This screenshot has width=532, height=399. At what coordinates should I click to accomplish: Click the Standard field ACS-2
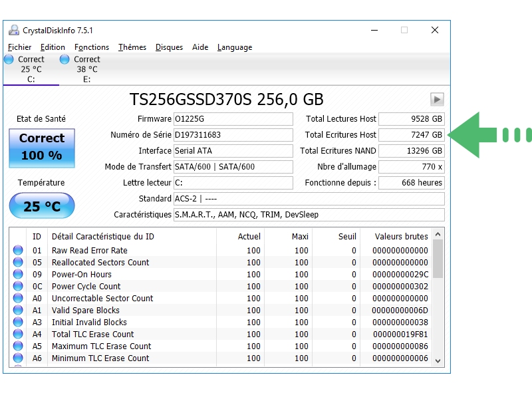309,198
